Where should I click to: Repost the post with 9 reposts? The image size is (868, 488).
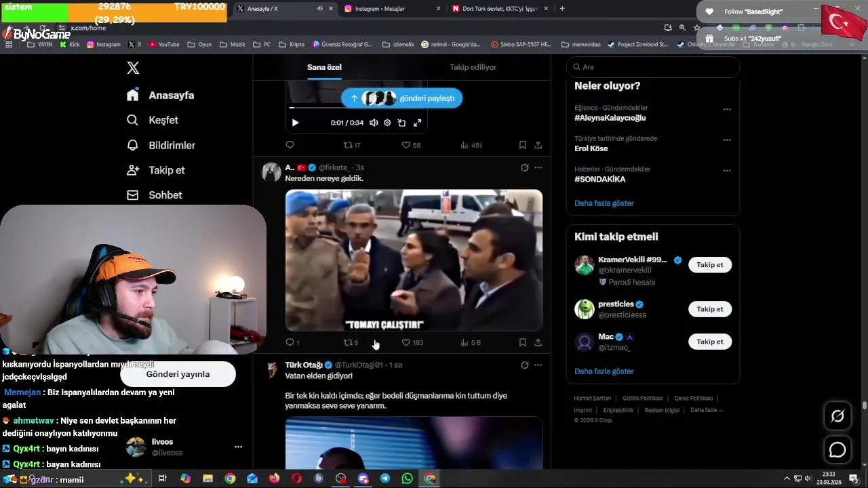tap(351, 343)
